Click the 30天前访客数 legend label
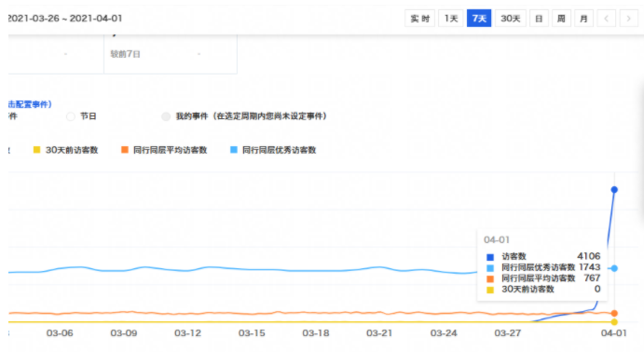 click(72, 150)
